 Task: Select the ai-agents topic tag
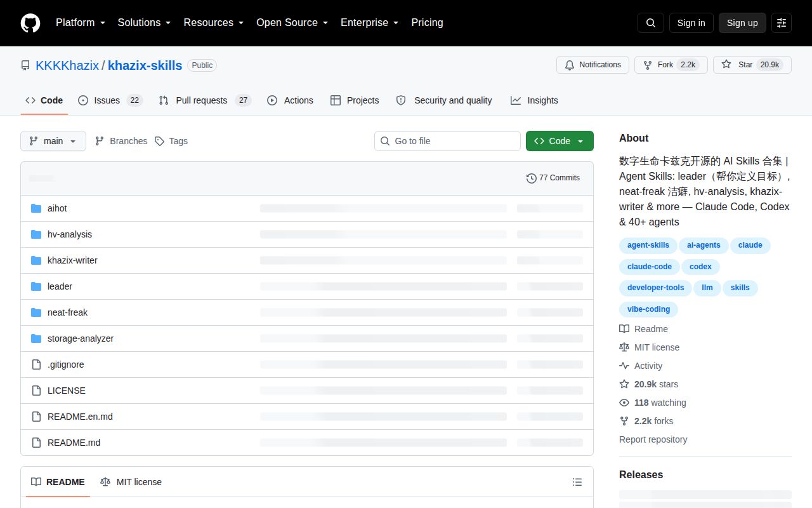(704, 245)
